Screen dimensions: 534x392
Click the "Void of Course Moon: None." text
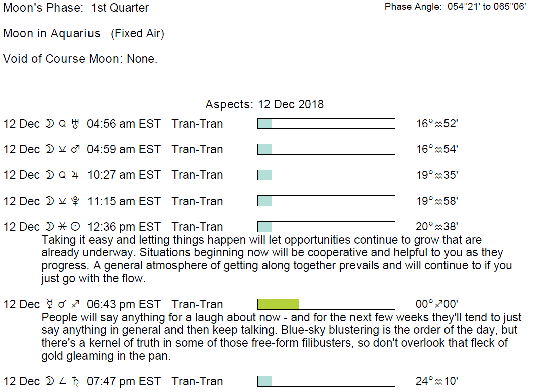[80, 59]
